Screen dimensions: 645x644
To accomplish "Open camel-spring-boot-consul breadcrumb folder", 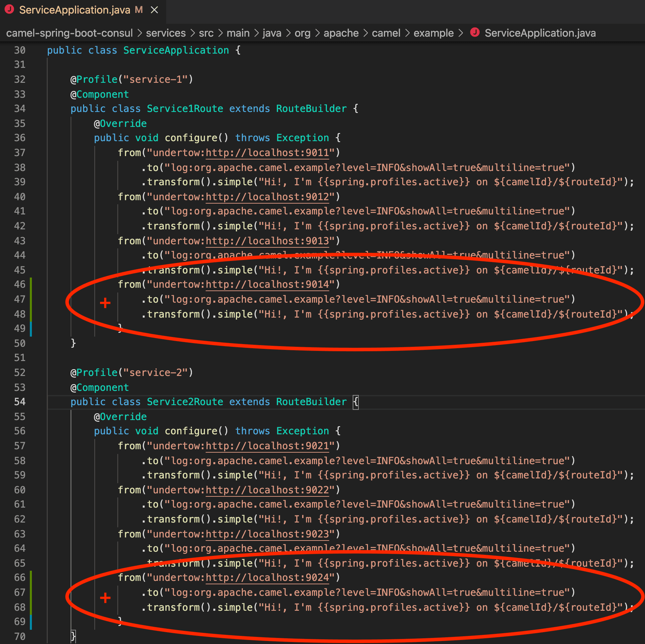I will pos(70,33).
